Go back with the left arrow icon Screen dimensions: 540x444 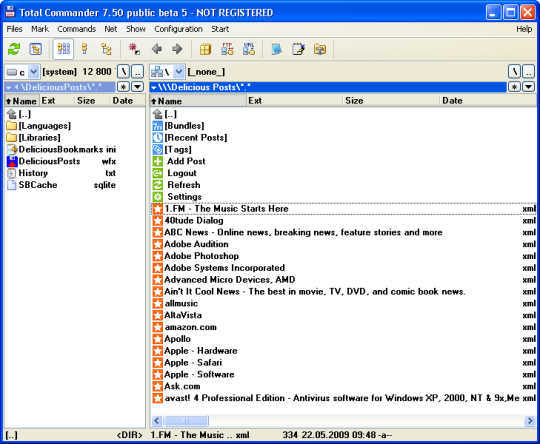click(x=157, y=49)
